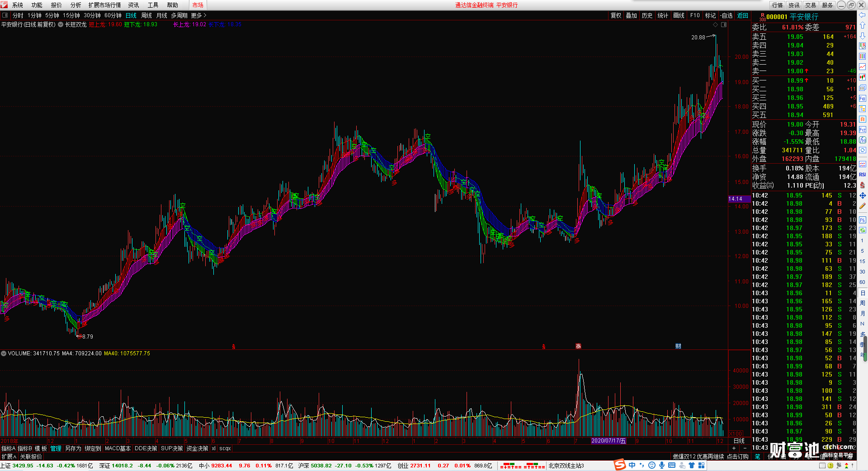
Task: Click the 关联报价 button
Action: [31, 457]
